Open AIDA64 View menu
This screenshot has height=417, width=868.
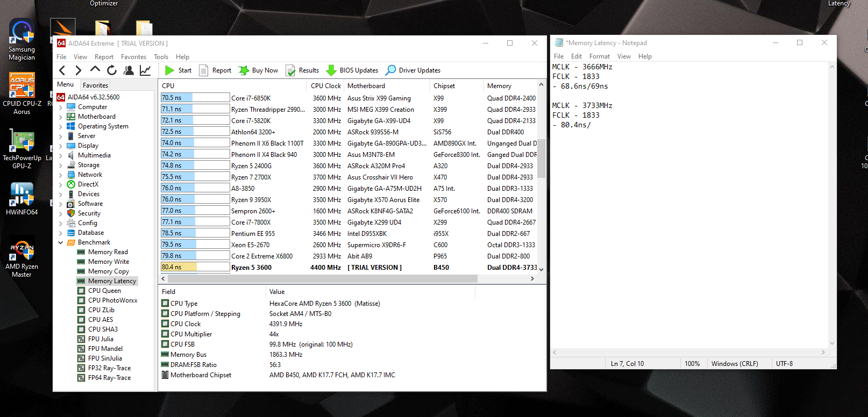(80, 57)
